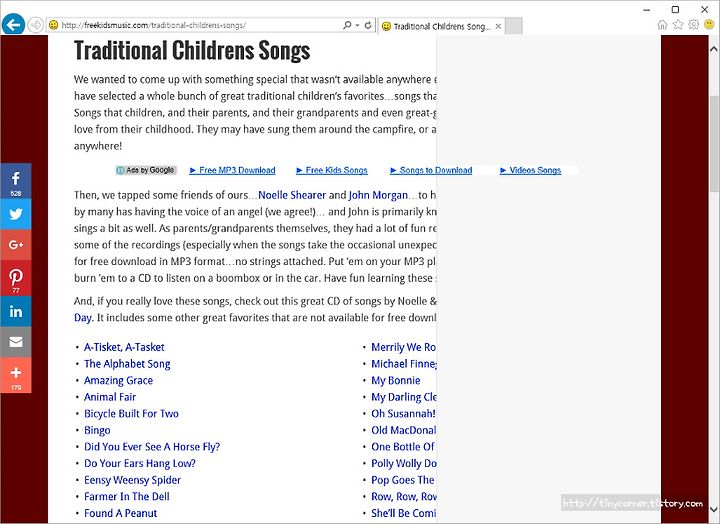Open the Noelle Shearer link
The image size is (720, 524).
pyautogui.click(x=292, y=195)
